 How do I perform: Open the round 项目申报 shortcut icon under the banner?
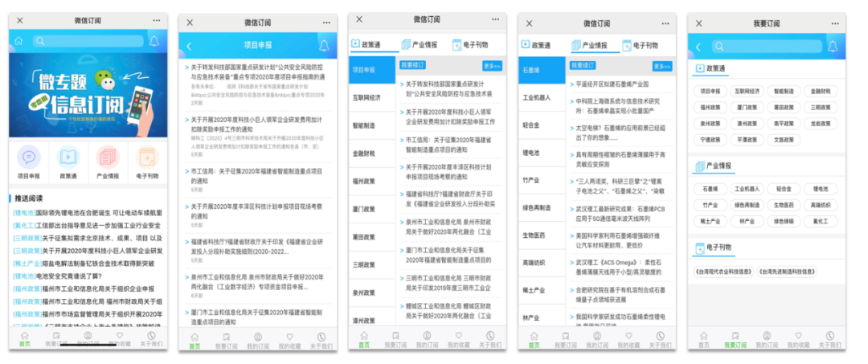[x=29, y=157]
